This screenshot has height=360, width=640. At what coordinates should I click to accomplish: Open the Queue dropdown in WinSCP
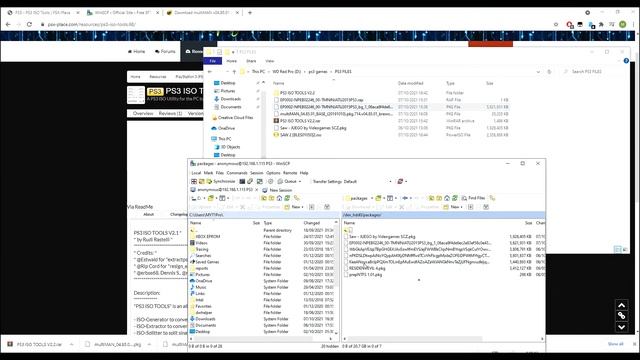[x=289, y=181]
